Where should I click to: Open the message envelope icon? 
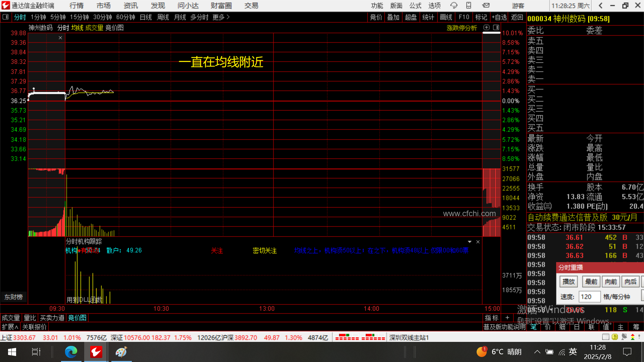pyautogui.click(x=486, y=5)
